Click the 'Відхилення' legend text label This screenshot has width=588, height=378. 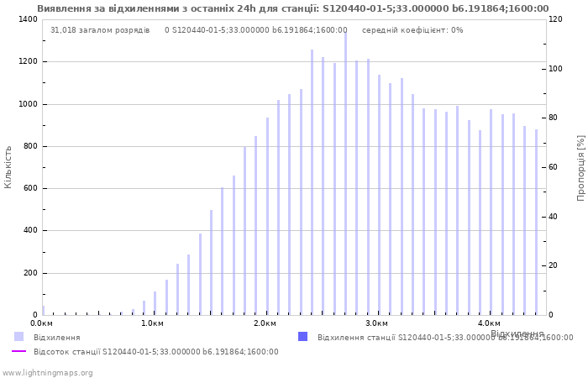[x=57, y=338]
